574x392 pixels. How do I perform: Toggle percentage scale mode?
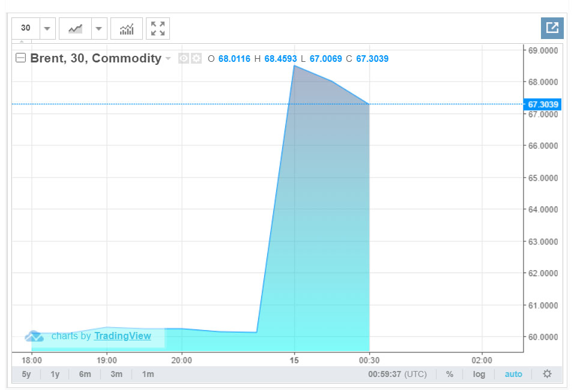(450, 374)
